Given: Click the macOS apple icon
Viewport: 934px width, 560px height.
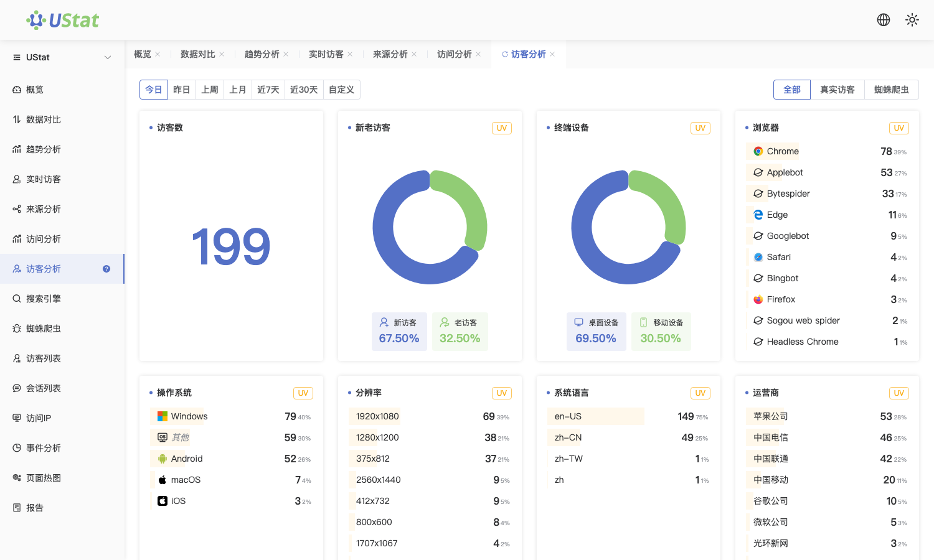Looking at the screenshot, I should pyautogui.click(x=163, y=480).
